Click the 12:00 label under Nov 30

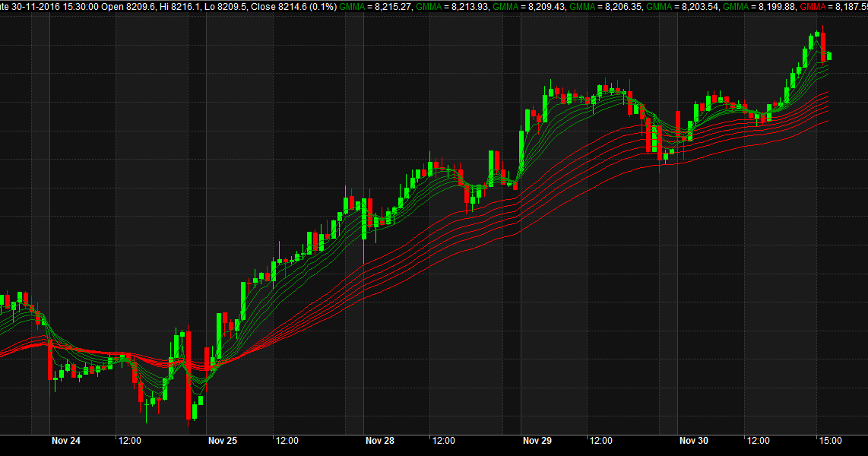point(758,440)
